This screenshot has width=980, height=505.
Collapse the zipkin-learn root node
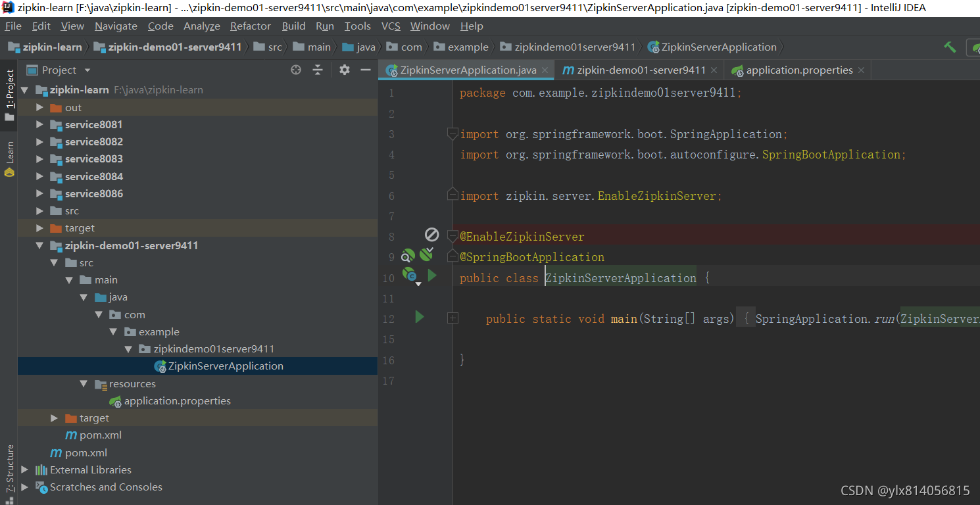(25, 90)
